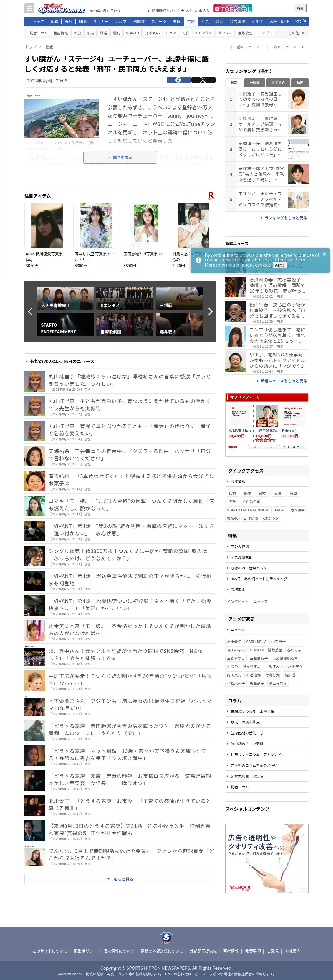Open the GARNiDELiA tag
Screen dimensions: 333x980
[x=256, y=641]
